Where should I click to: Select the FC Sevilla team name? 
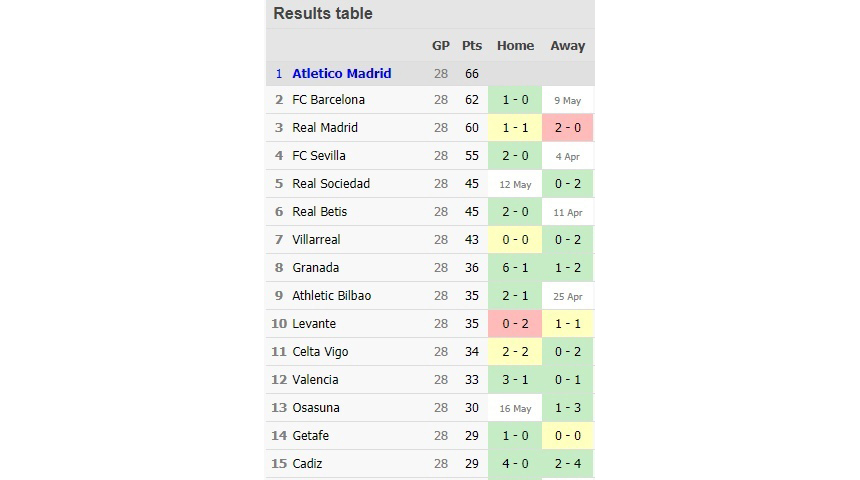point(319,156)
